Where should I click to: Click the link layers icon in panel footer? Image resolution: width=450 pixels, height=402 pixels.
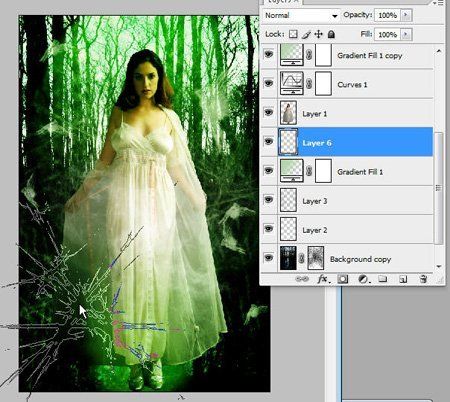pos(302,279)
